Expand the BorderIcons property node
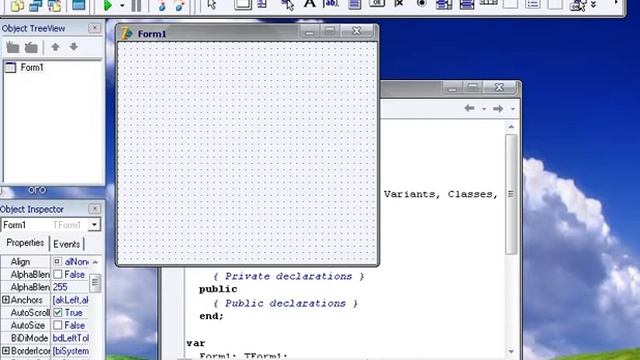This screenshot has width=640, height=360. [5, 351]
